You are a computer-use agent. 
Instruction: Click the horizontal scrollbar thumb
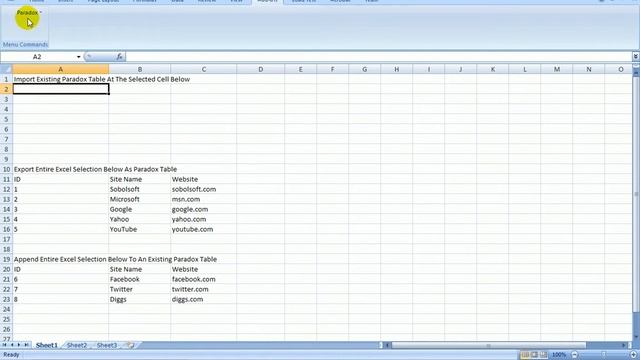coord(489,345)
